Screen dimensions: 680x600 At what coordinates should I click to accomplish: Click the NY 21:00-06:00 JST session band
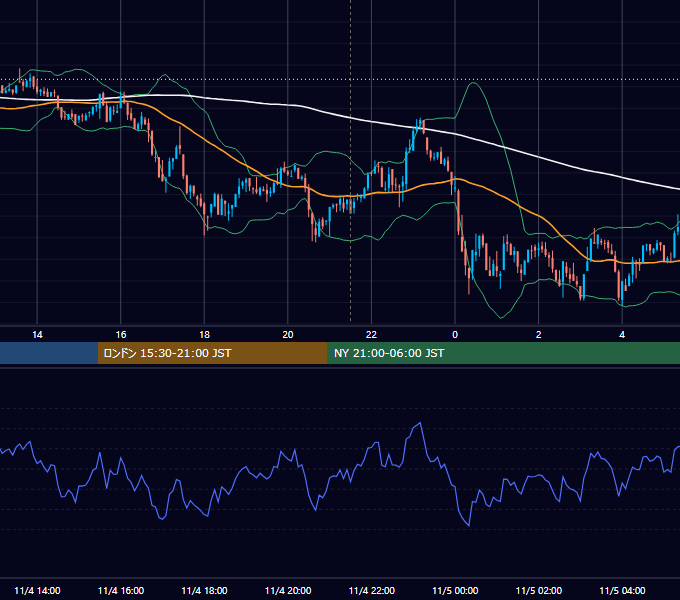click(503, 353)
